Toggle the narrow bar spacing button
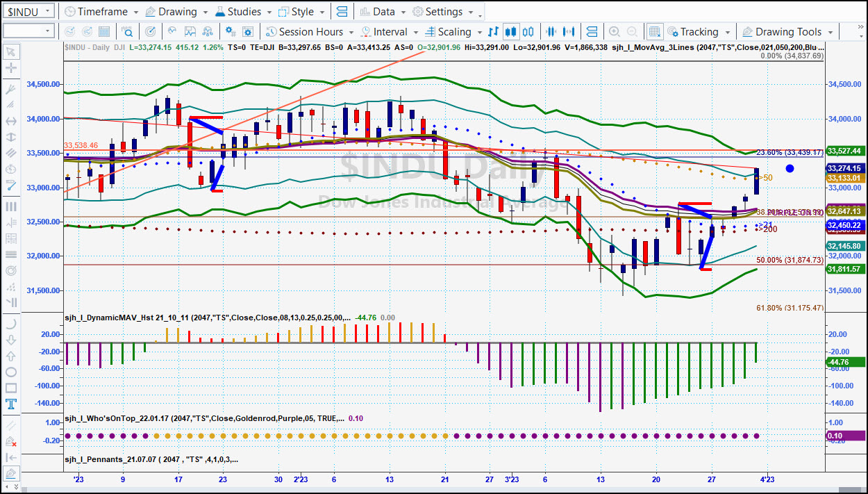868x494 pixels. click(552, 31)
